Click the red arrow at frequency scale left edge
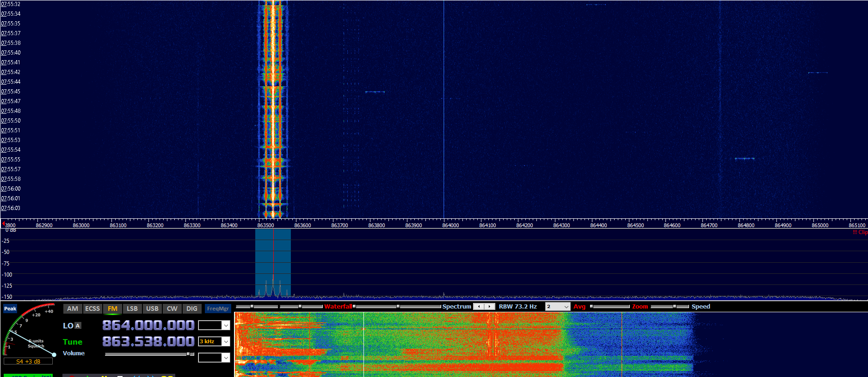This screenshot has width=868, height=377. pyautogui.click(x=3, y=223)
